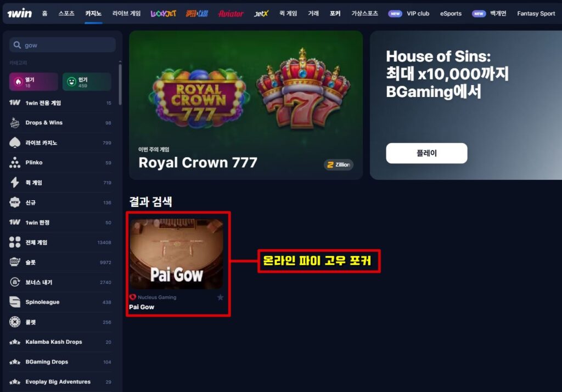Favorite Pai Gow with star icon
Screen dimensions: 562x392
coord(220,298)
